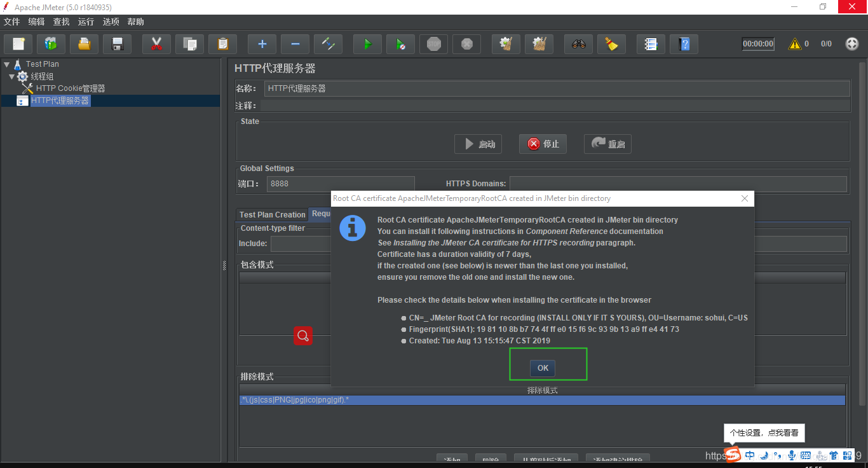Image resolution: width=868 pixels, height=468 pixels.
Task: Switch to Test Plan Creation tab
Action: pyautogui.click(x=272, y=214)
